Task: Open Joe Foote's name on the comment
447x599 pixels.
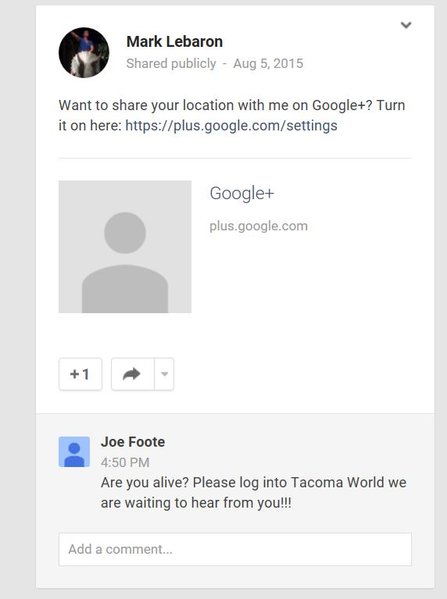Action: point(133,442)
